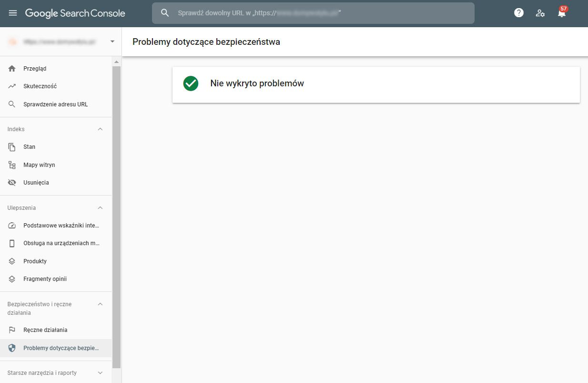The height and width of the screenshot is (383, 588).
Task: Select Sprawdzenie adresu URL menu item
Action: point(56,104)
